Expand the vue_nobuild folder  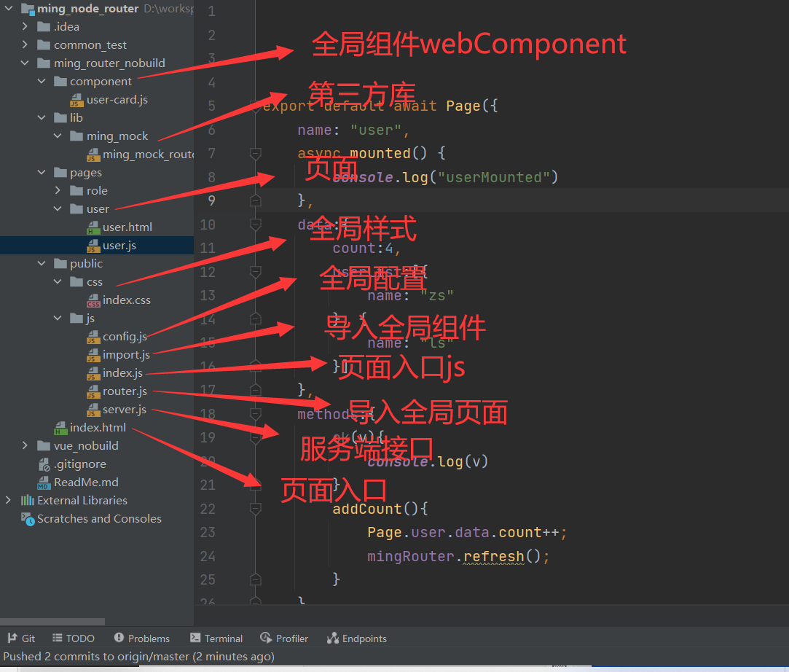(25, 445)
